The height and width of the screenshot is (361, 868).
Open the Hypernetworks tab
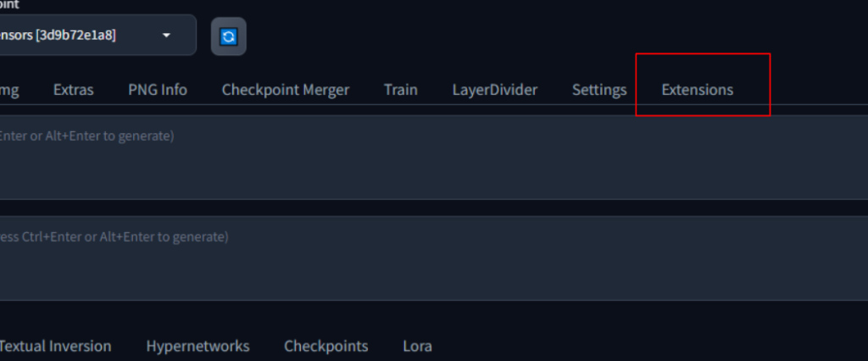[198, 346]
